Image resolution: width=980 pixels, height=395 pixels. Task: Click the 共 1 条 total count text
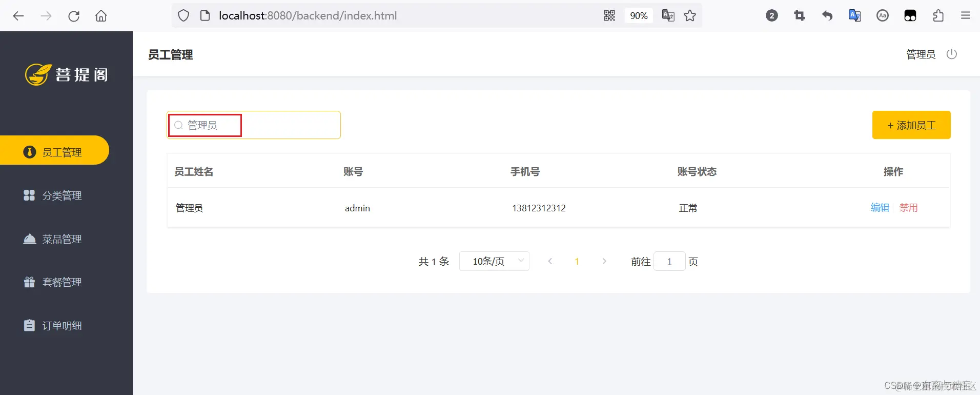(434, 262)
